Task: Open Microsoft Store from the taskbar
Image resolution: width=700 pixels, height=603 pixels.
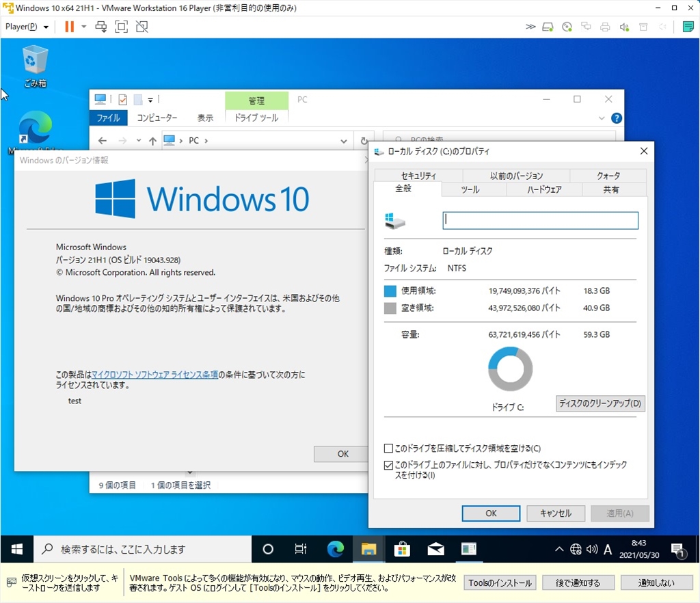Action: coord(402,549)
